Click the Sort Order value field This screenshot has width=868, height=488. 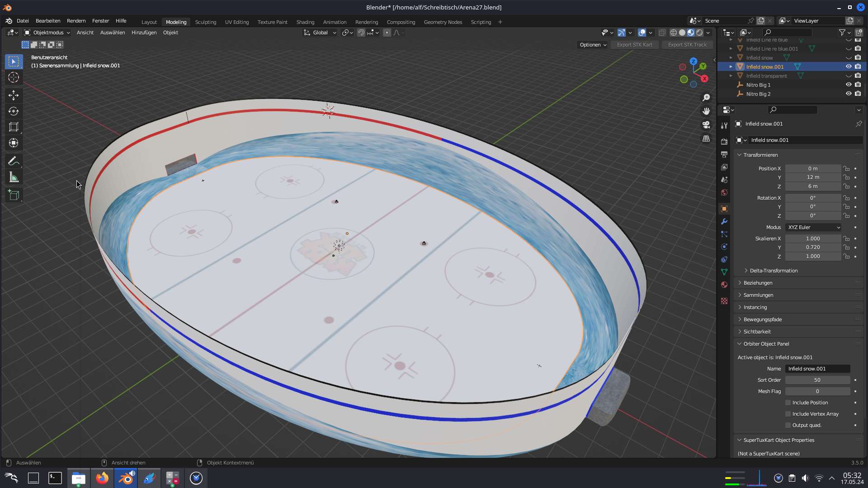click(x=817, y=380)
